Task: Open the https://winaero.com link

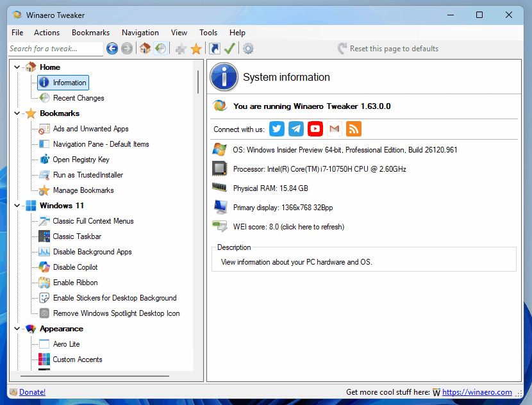Action: [x=477, y=392]
